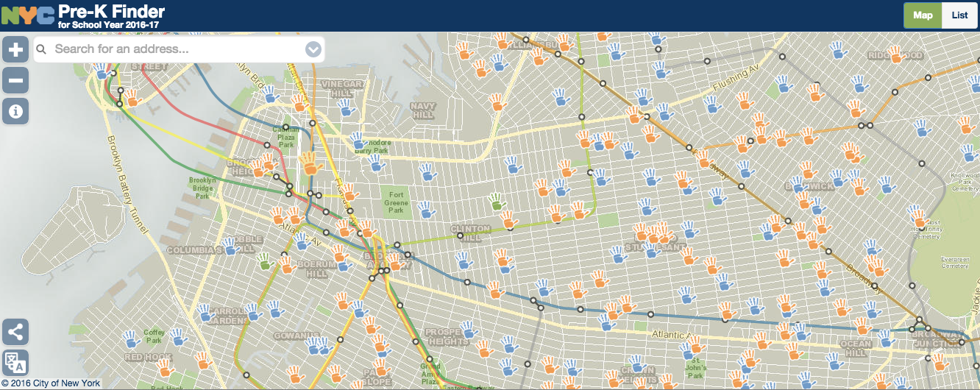The image size is (980, 390).
Task: Select the blue hand left of Coffey Park
Action: [x=132, y=339]
